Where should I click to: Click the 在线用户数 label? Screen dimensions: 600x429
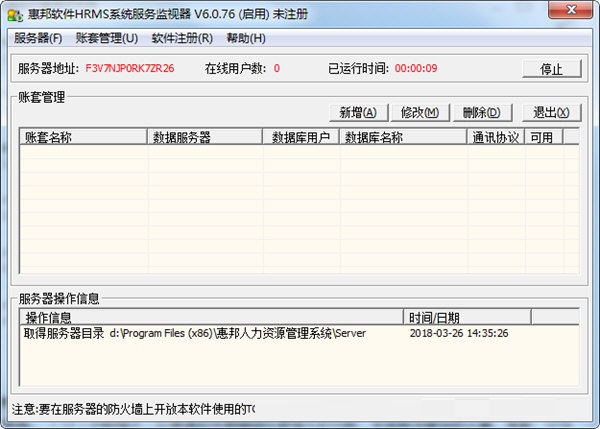[235, 69]
